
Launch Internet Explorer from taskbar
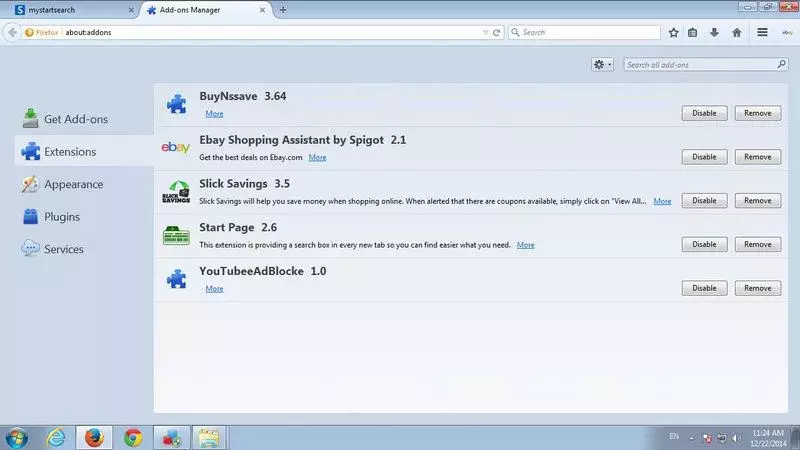click(x=56, y=438)
